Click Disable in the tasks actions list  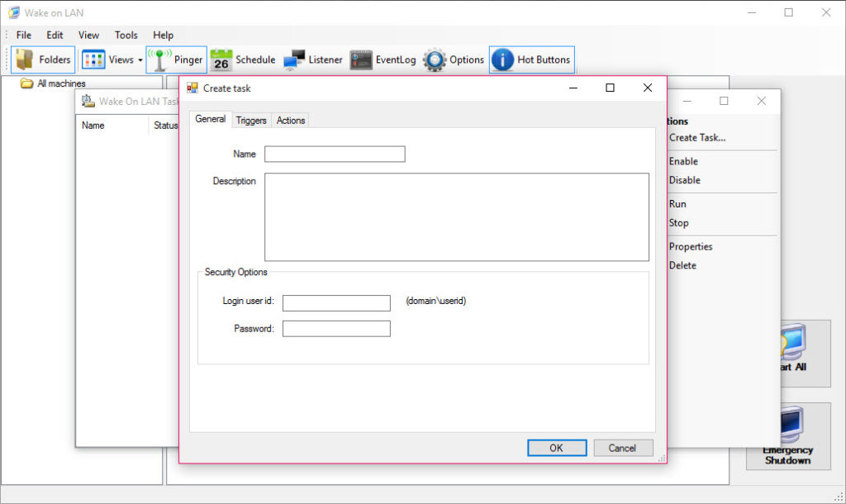[685, 180]
